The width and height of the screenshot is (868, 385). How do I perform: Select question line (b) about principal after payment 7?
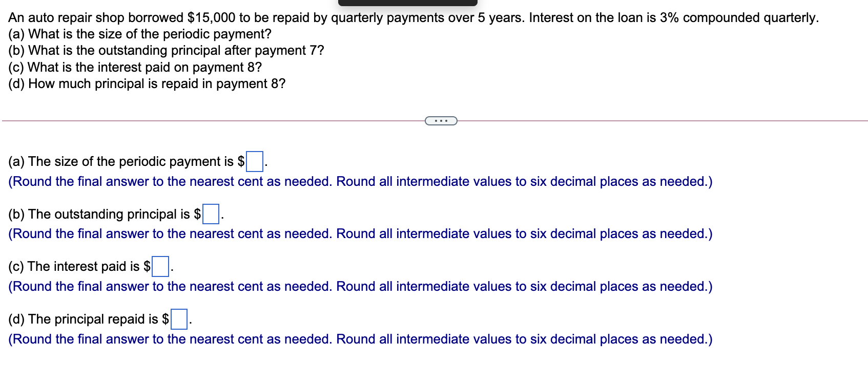tap(166, 50)
